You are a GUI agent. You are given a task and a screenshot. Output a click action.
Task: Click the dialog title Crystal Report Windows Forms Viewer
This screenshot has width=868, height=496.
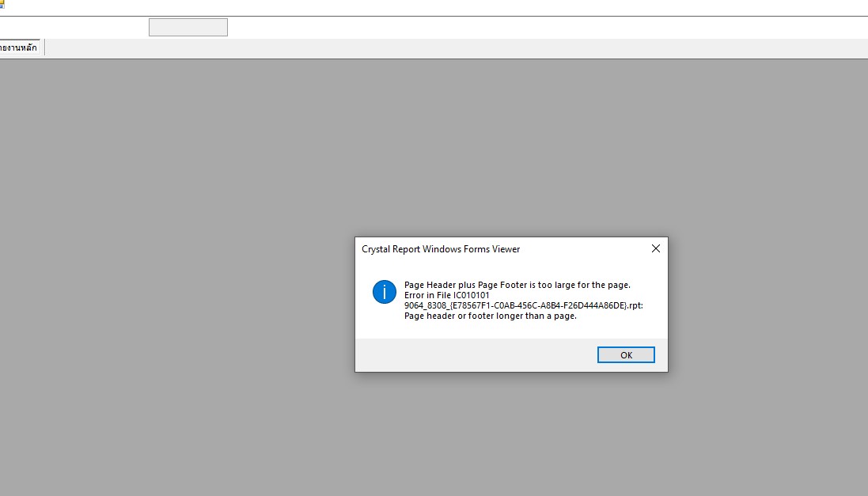(x=441, y=249)
